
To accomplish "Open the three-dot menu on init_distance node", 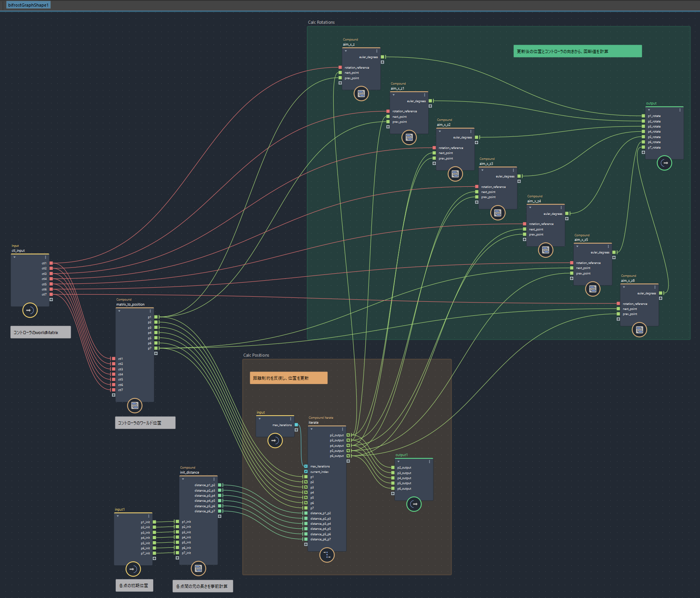I will pyautogui.click(x=214, y=479).
